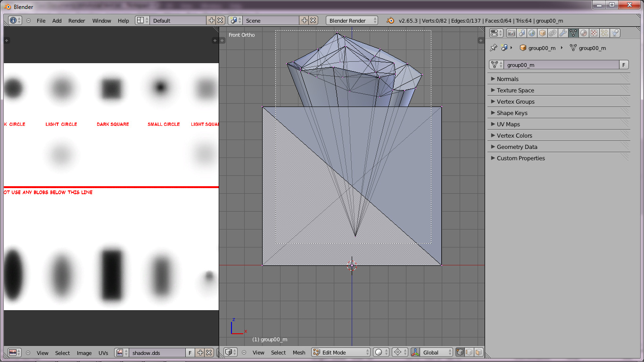Click the group00_m mesh name field
This screenshot has height=362, width=644.
[560, 65]
